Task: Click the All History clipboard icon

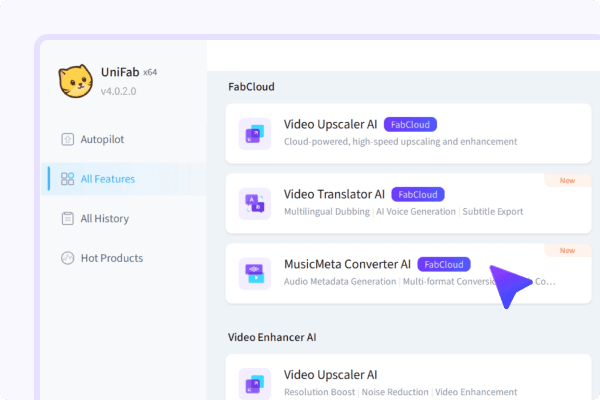Action: (x=68, y=219)
